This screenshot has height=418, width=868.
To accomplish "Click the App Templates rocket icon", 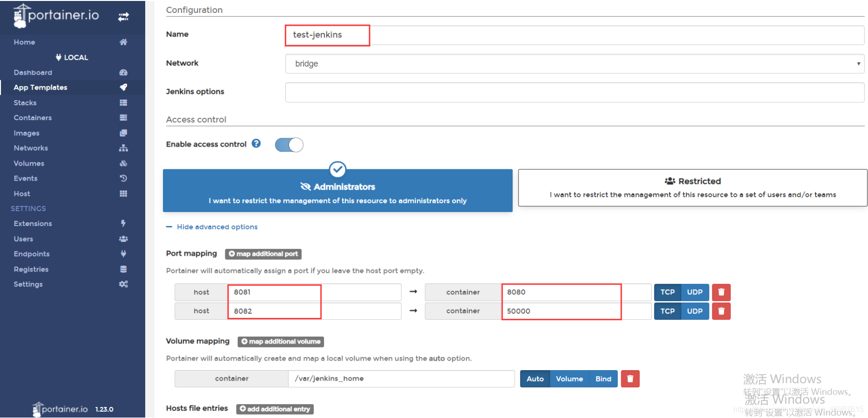I will [123, 87].
